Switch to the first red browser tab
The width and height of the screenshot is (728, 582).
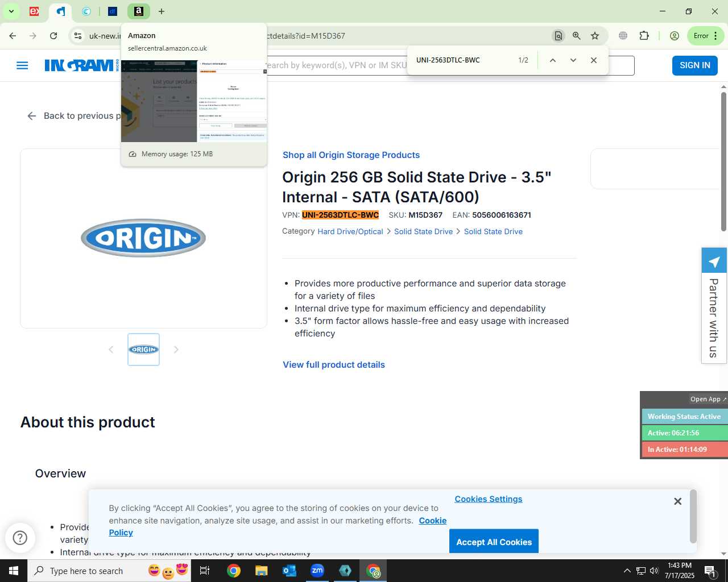(34, 11)
